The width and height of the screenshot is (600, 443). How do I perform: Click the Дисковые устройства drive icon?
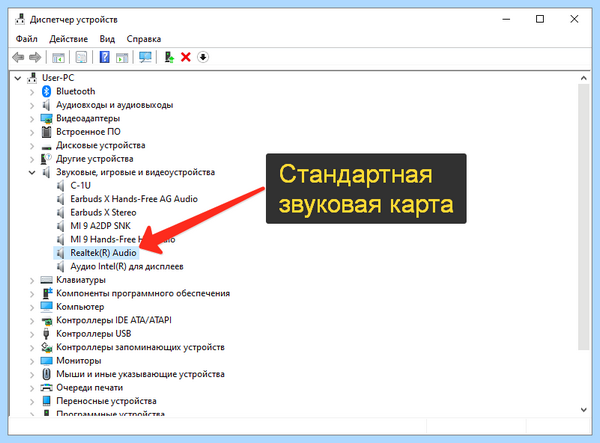coord(46,147)
